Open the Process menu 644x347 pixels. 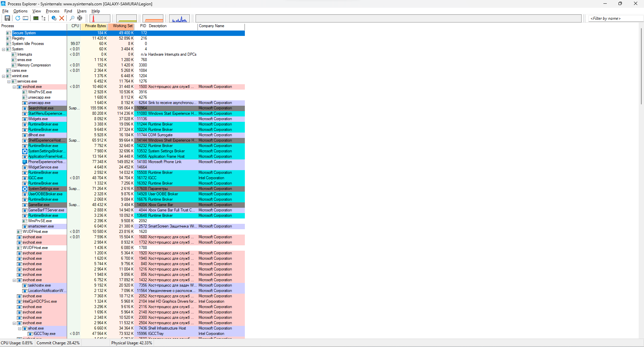(53, 11)
